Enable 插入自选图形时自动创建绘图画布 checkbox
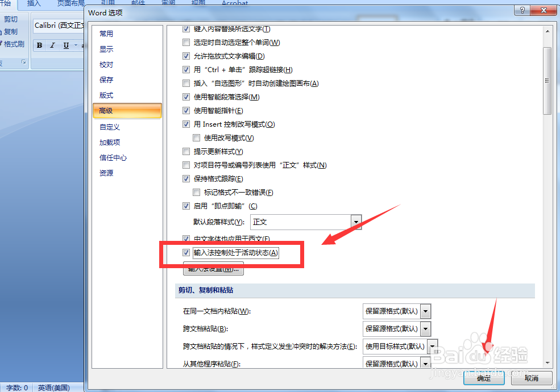 (x=186, y=83)
